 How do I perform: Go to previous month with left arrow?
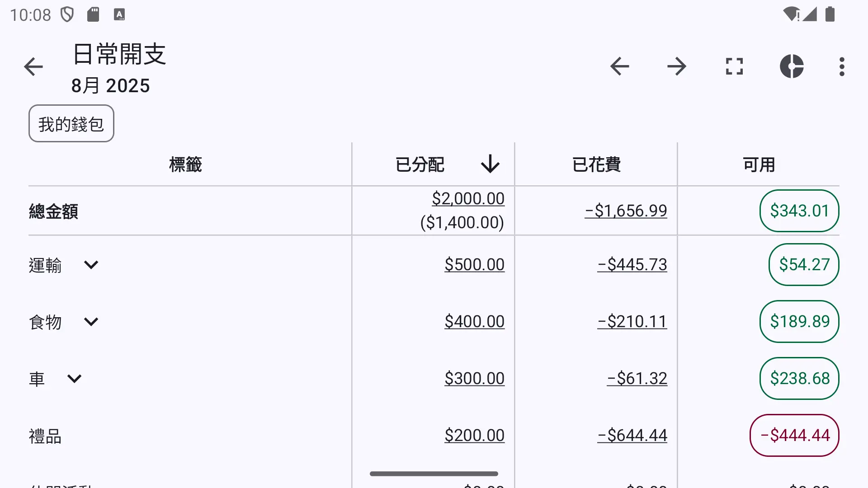tap(619, 66)
